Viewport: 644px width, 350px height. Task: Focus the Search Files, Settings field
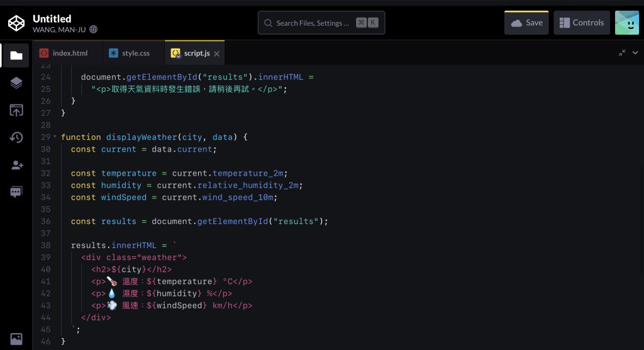click(x=321, y=23)
